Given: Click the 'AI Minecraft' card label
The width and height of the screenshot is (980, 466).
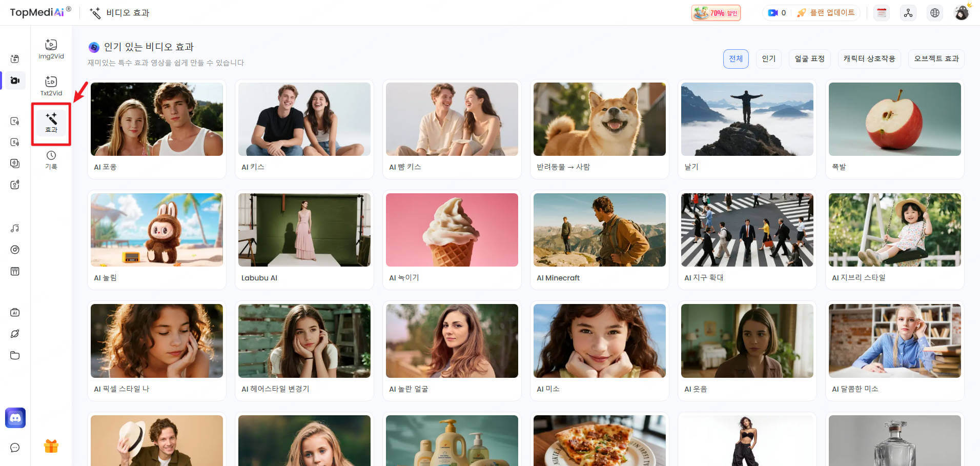Looking at the screenshot, I should click(558, 278).
